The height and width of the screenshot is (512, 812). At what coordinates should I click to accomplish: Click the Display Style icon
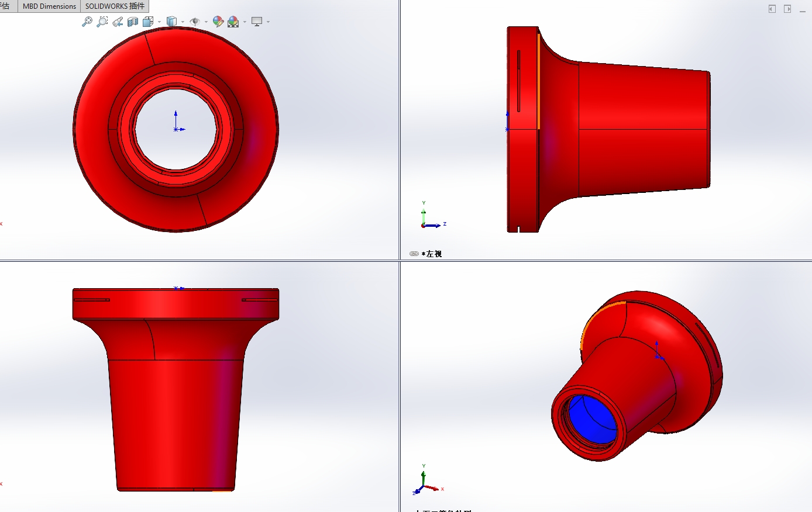(171, 22)
